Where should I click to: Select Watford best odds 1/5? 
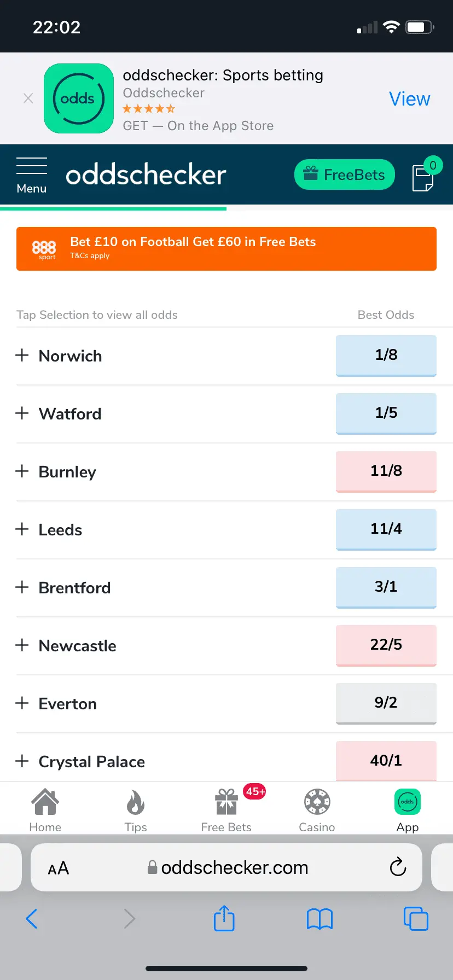coord(386,413)
